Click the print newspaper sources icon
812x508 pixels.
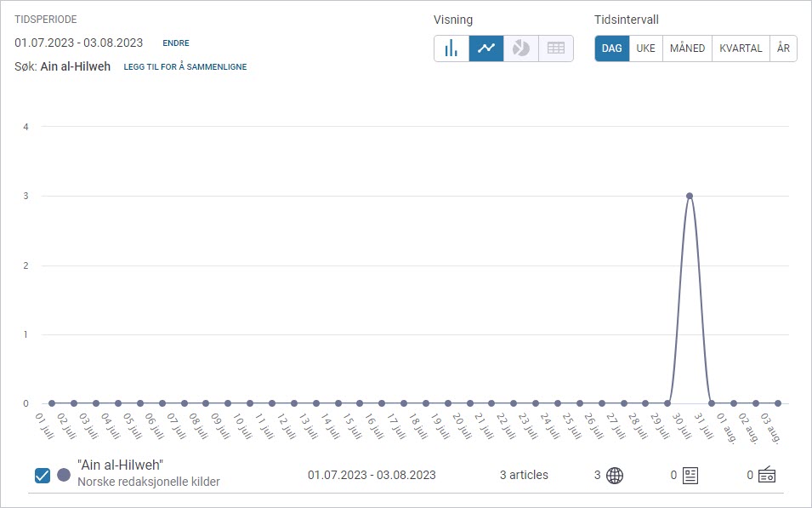coord(690,476)
